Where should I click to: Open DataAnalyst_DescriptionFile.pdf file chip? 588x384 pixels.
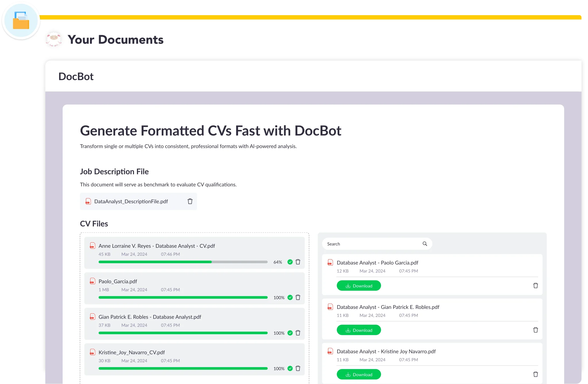(131, 201)
